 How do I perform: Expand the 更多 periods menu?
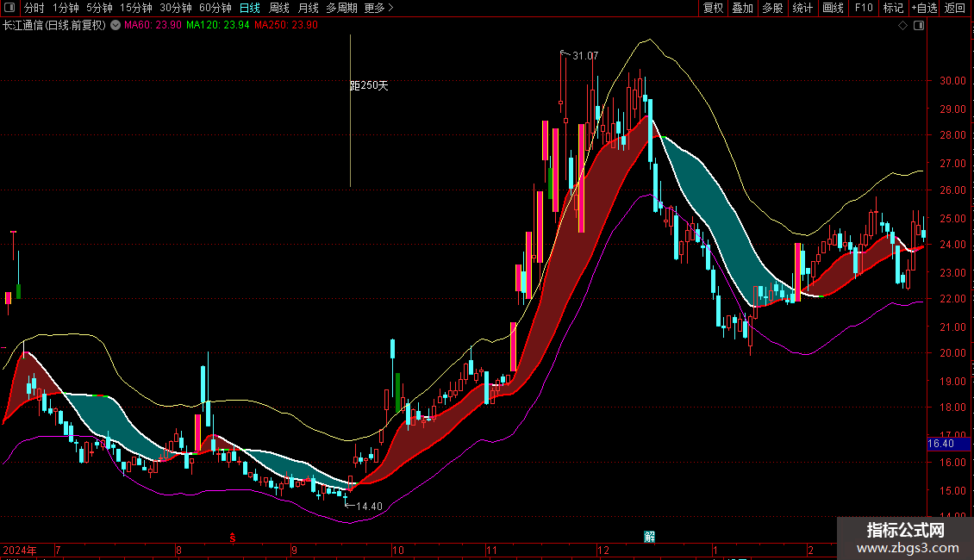point(378,9)
